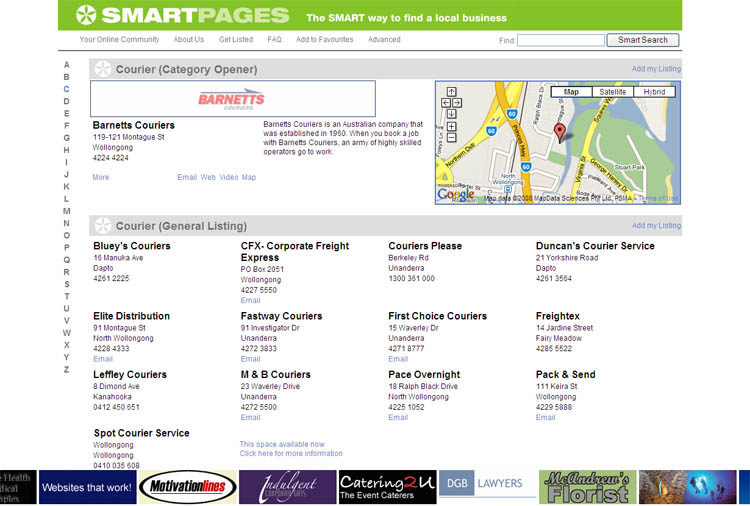The width and height of the screenshot is (750, 506).
Task: Click Freightex listing title
Action: [x=558, y=316]
